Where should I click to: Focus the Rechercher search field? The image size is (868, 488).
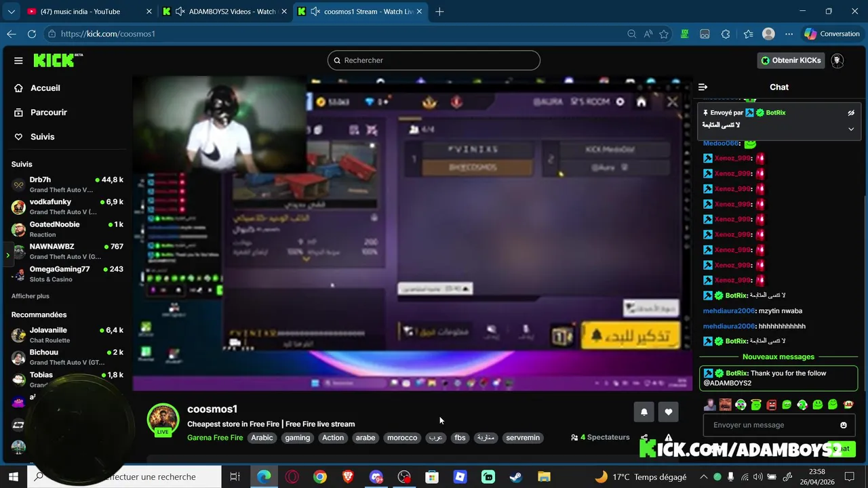pyautogui.click(x=434, y=60)
